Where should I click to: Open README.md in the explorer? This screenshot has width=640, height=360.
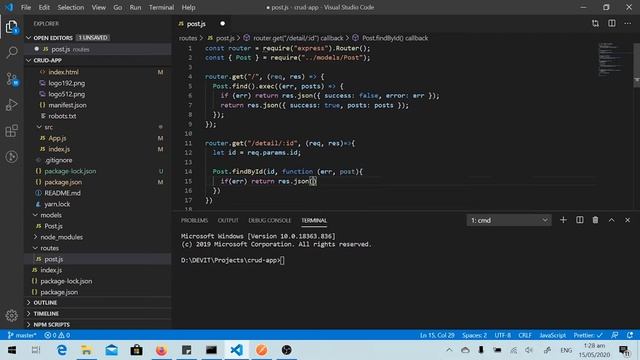pyautogui.click(x=62, y=193)
